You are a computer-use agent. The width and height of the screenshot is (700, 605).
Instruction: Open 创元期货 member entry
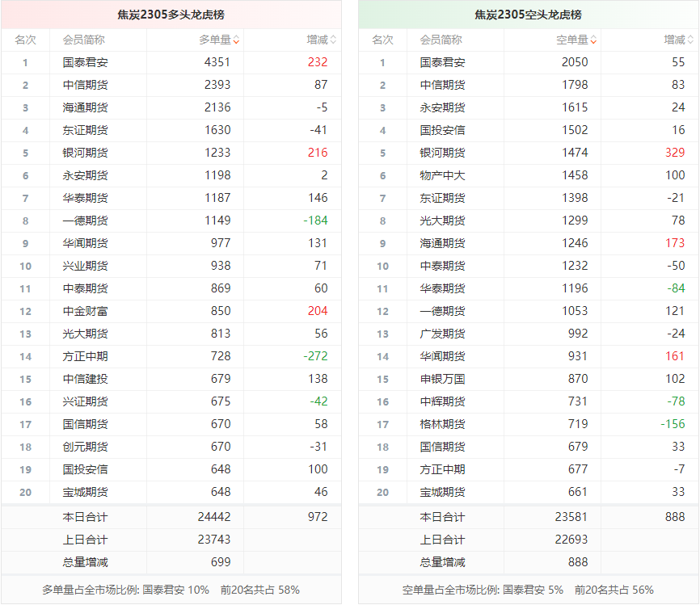tap(85, 447)
